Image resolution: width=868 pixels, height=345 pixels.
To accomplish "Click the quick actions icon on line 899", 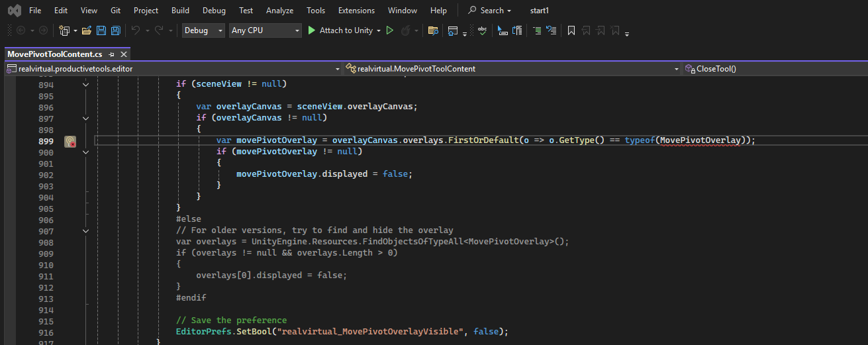I will tap(70, 141).
